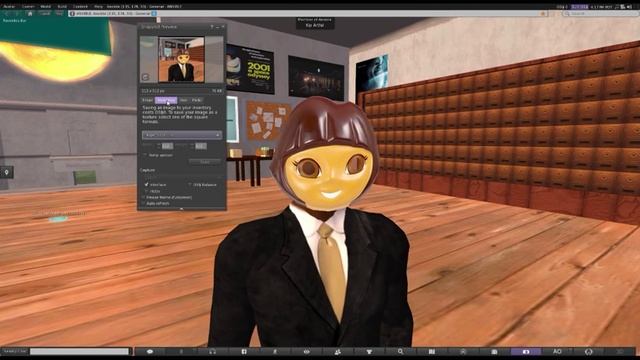Toggle the HUDs checkbox under Capture
Image resolution: width=640 pixels, height=360 pixels.
[x=146, y=191]
